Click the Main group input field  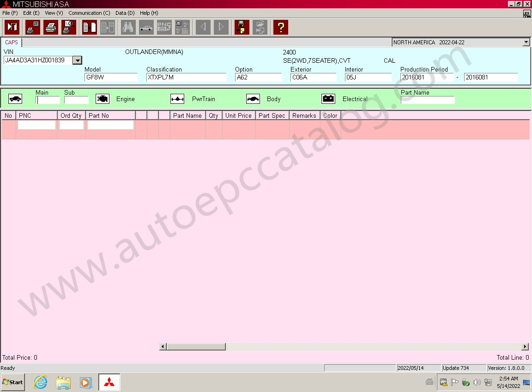pos(48,100)
